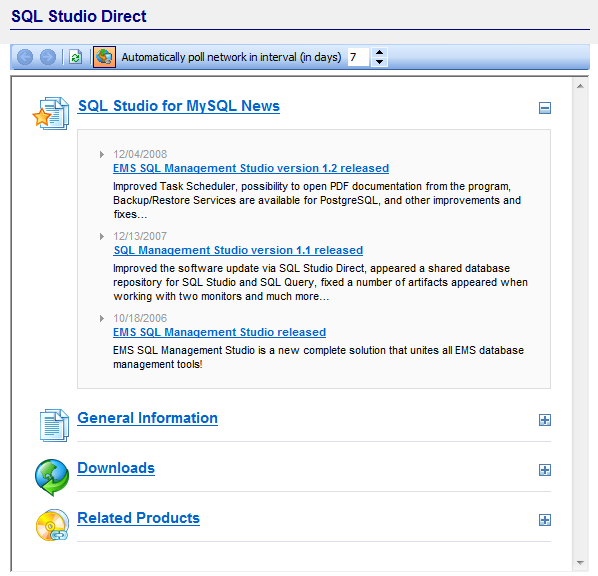Screen dimensions: 598x576
Task: Click the Back navigation arrow
Action: [25, 57]
